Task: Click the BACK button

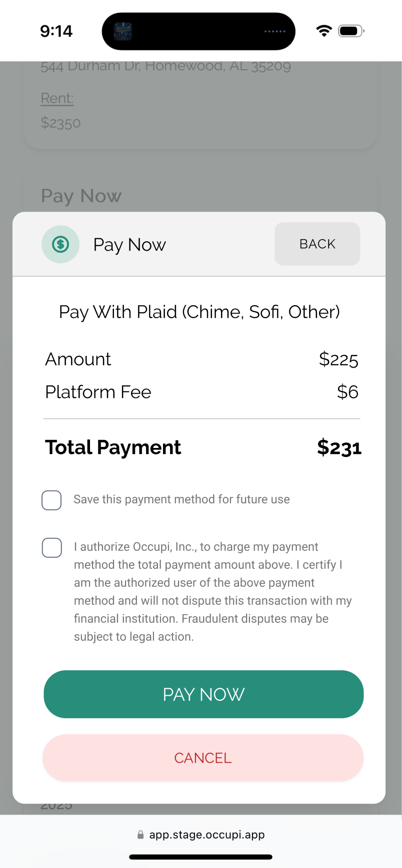Action: pyautogui.click(x=317, y=244)
